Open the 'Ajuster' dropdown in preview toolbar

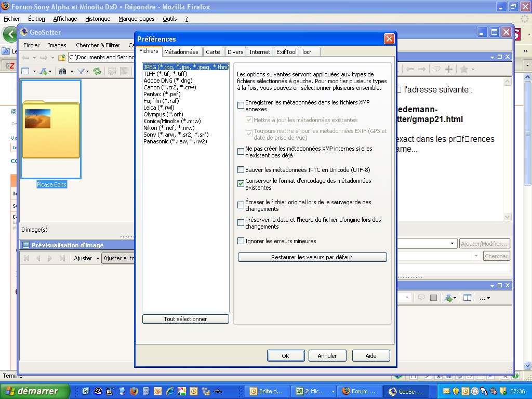pyautogui.click(x=98, y=259)
